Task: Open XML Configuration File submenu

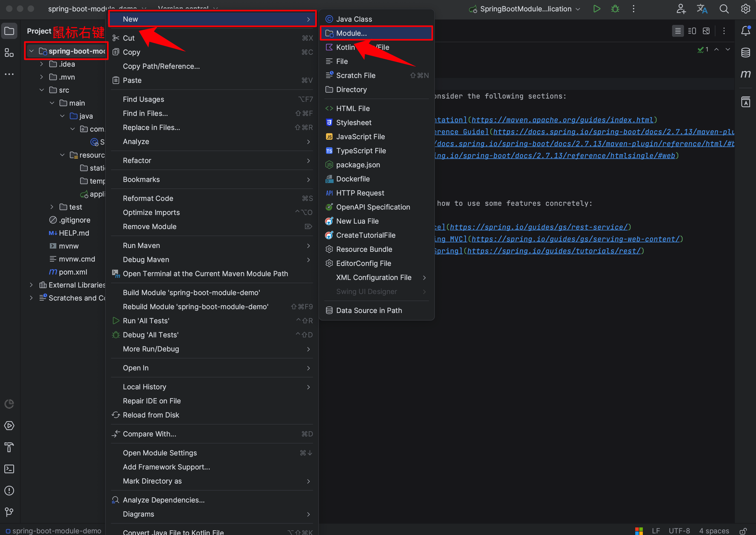Action: pos(377,278)
